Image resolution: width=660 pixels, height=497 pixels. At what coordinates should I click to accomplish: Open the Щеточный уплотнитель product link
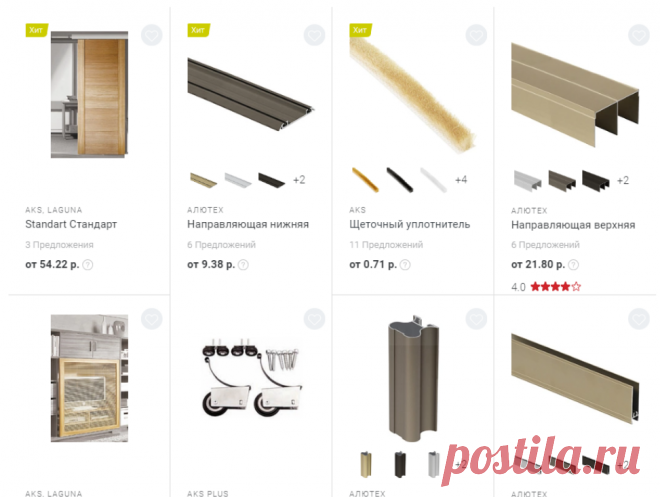tap(410, 224)
